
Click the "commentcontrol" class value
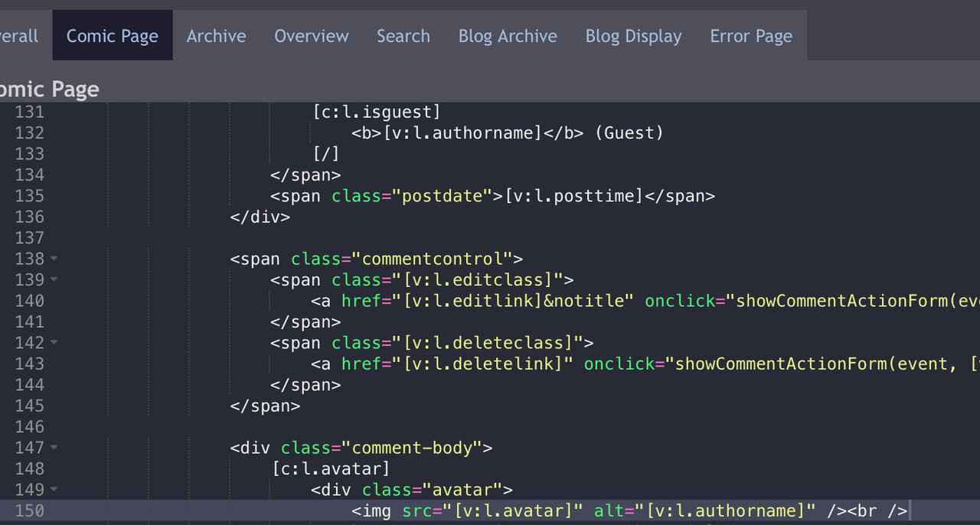433,259
